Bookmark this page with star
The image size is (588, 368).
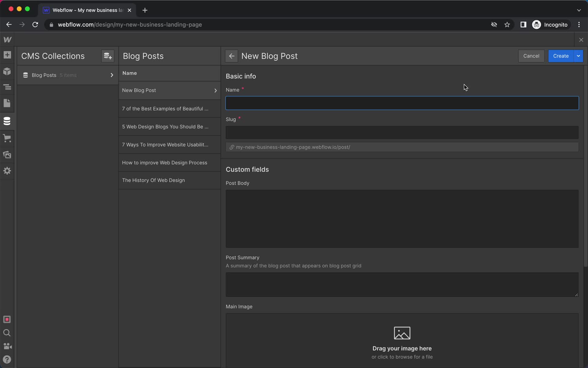(507, 25)
